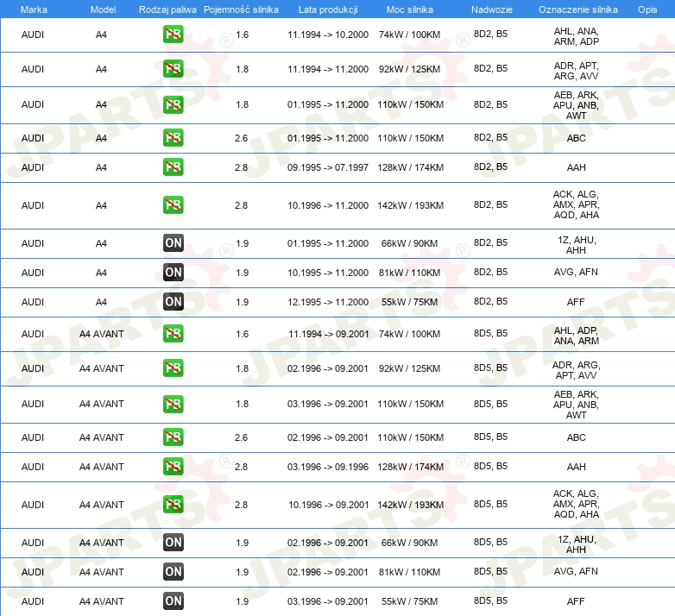Click engine codes AVG, AFN in 8D2 row

click(576, 272)
